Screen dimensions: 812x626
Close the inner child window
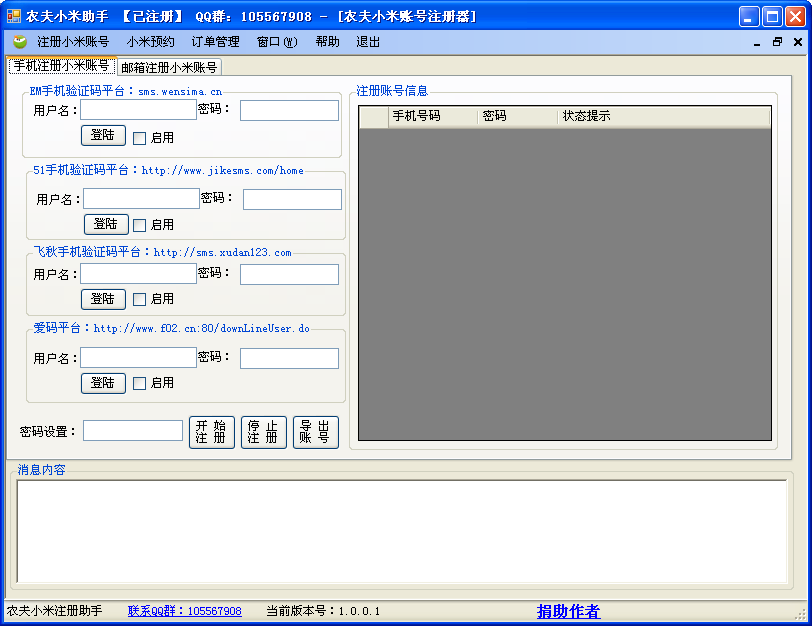pos(798,42)
